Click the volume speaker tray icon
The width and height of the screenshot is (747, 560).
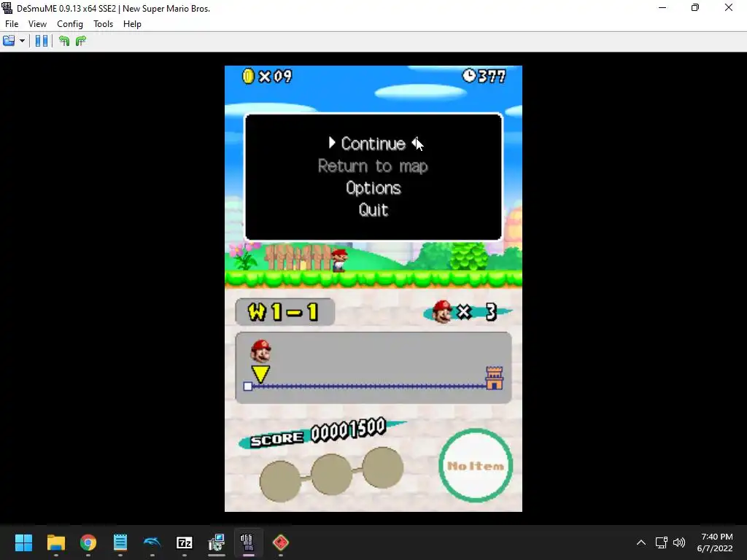point(679,542)
